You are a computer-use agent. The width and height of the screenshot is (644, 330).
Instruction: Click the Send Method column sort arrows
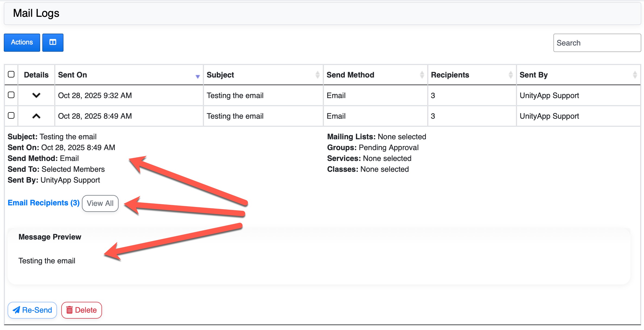[x=422, y=75]
